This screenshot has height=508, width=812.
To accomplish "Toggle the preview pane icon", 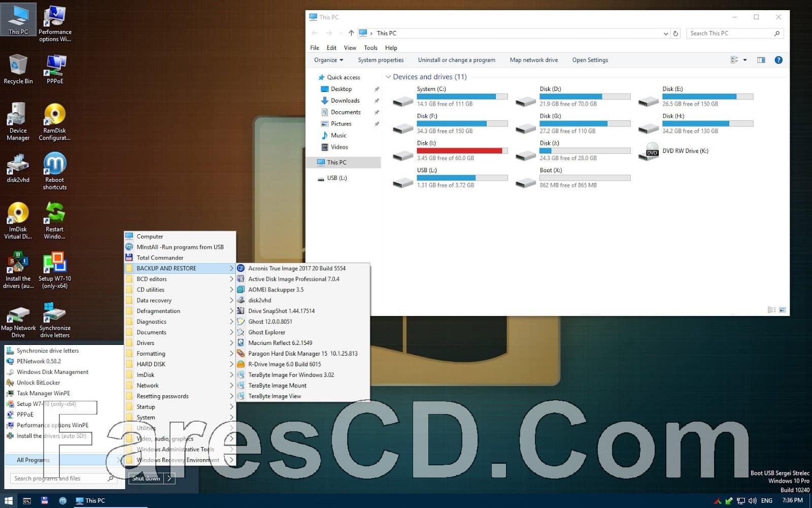I will point(761,60).
